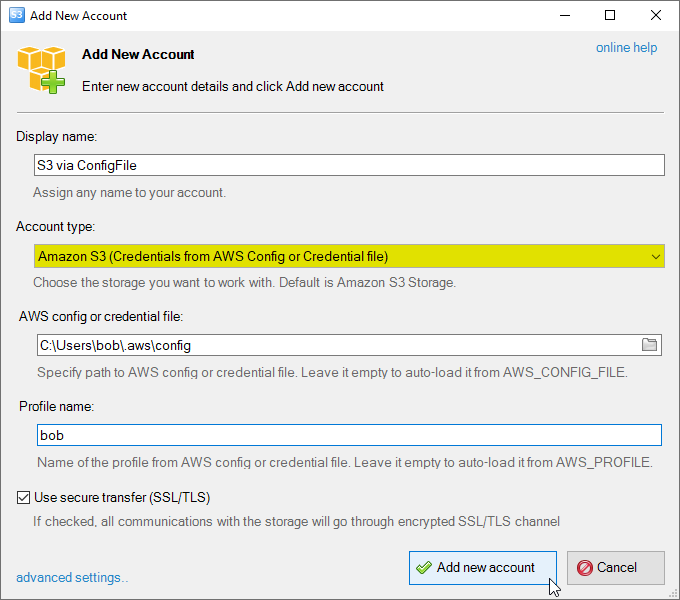This screenshot has height=600, width=680.
Task: Click the window resize grip corner
Action: coord(673,594)
